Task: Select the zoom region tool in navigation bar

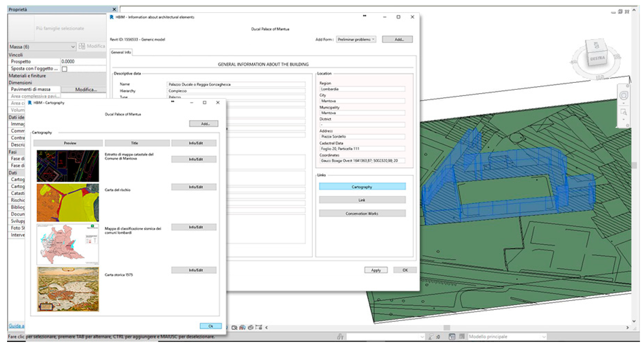Action: click(x=624, y=112)
